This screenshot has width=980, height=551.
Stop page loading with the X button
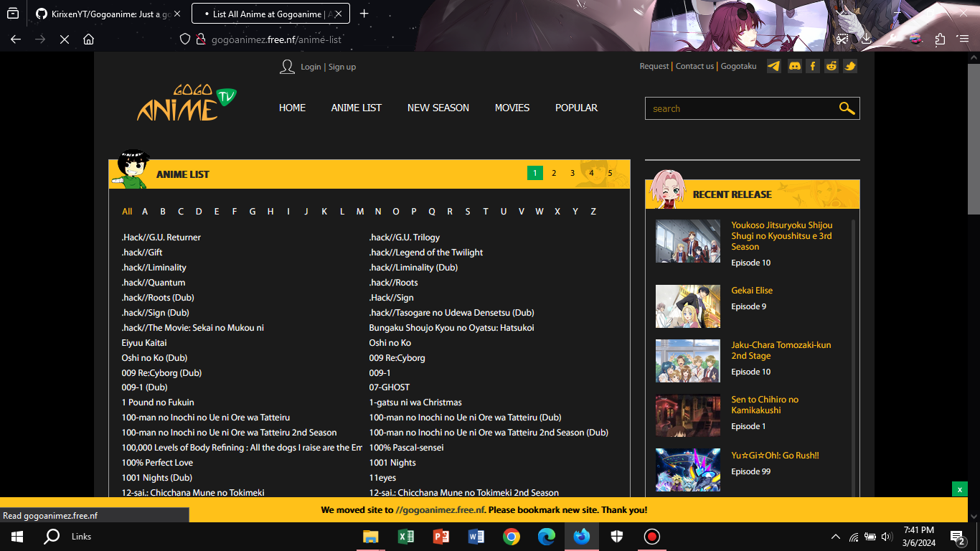tap(65, 39)
